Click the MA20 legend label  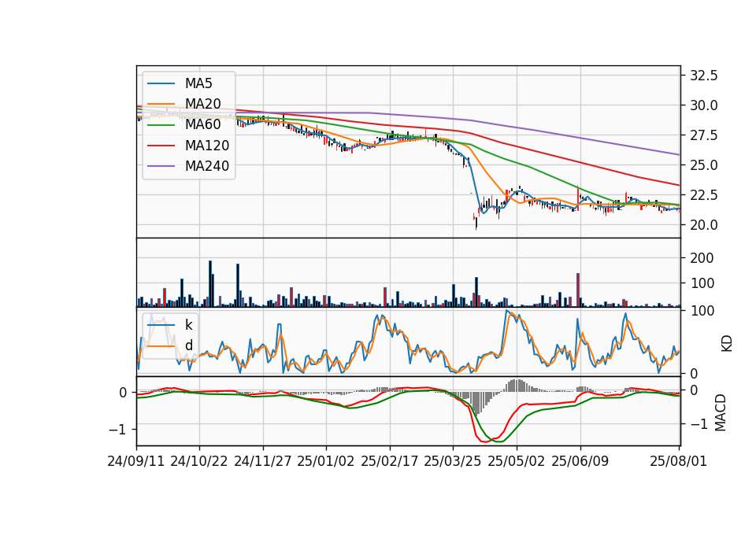[202, 104]
